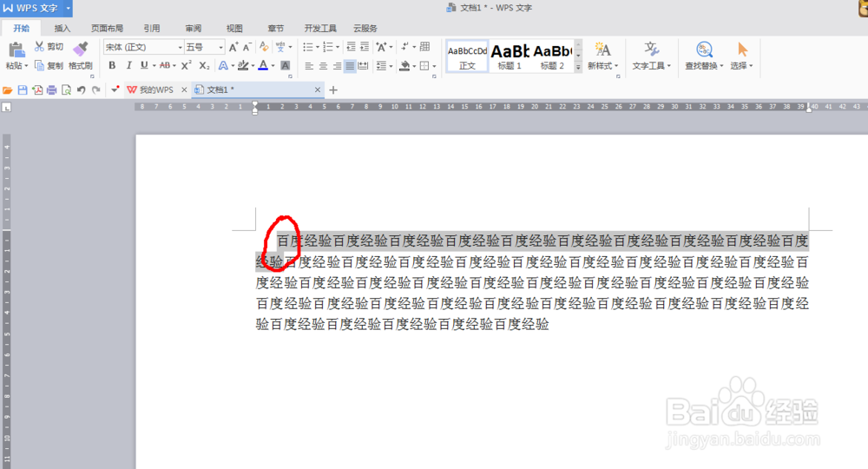The image size is (868, 469).
Task: Apply the 正文 style
Action: pyautogui.click(x=467, y=56)
